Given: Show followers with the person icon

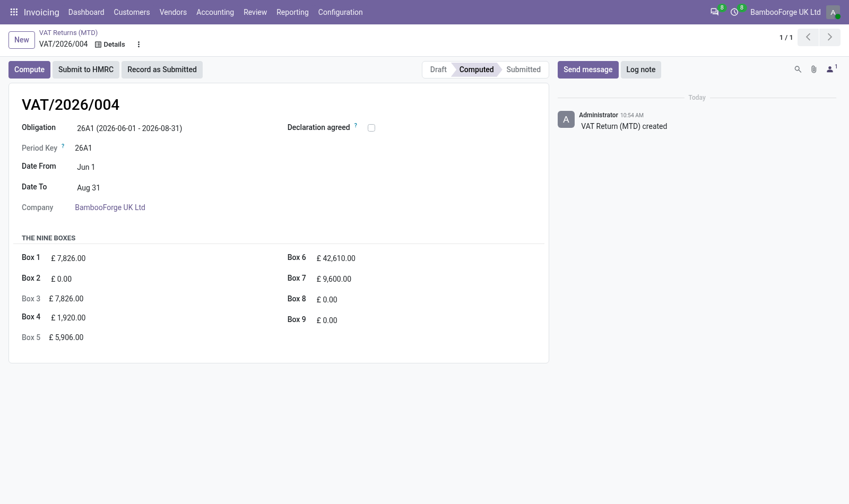Looking at the screenshot, I should pyautogui.click(x=831, y=69).
